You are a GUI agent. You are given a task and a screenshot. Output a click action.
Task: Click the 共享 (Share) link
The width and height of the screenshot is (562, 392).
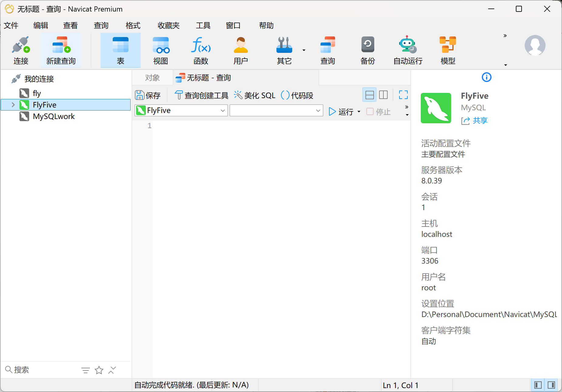click(474, 121)
